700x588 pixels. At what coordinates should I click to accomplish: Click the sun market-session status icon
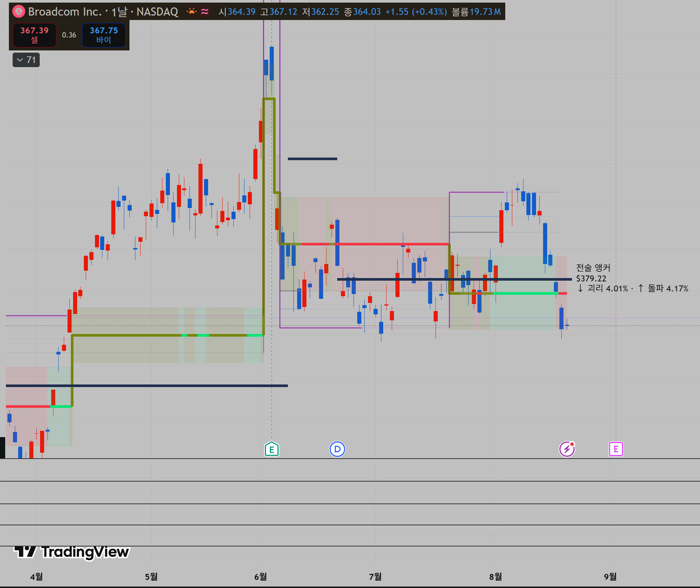(191, 11)
